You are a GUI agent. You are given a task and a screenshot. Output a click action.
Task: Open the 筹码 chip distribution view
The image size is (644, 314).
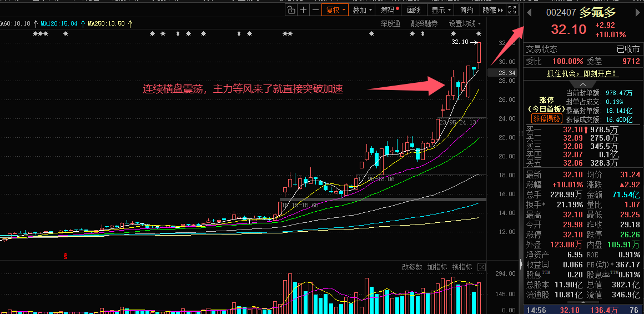pos(388,10)
